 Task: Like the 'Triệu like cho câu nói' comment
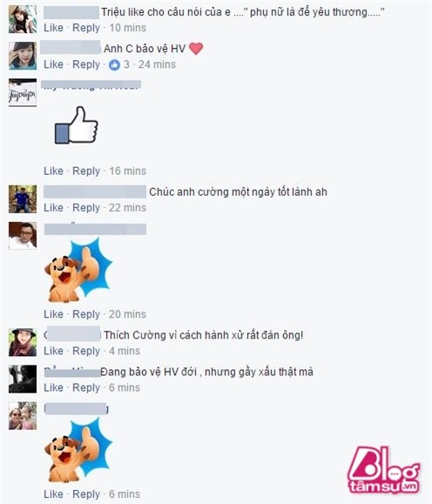pyautogui.click(x=53, y=28)
